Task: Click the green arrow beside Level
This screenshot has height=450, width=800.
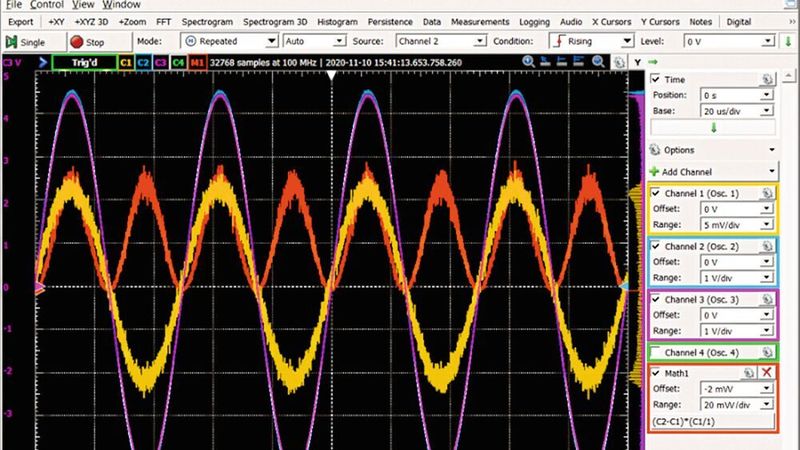Action: [788, 41]
